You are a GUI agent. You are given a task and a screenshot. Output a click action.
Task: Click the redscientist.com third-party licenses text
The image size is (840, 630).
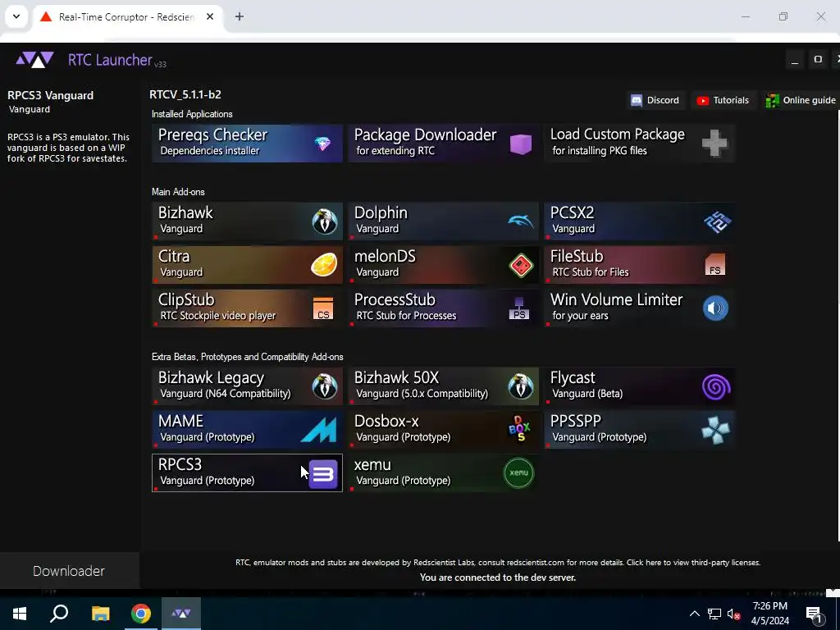(498, 563)
